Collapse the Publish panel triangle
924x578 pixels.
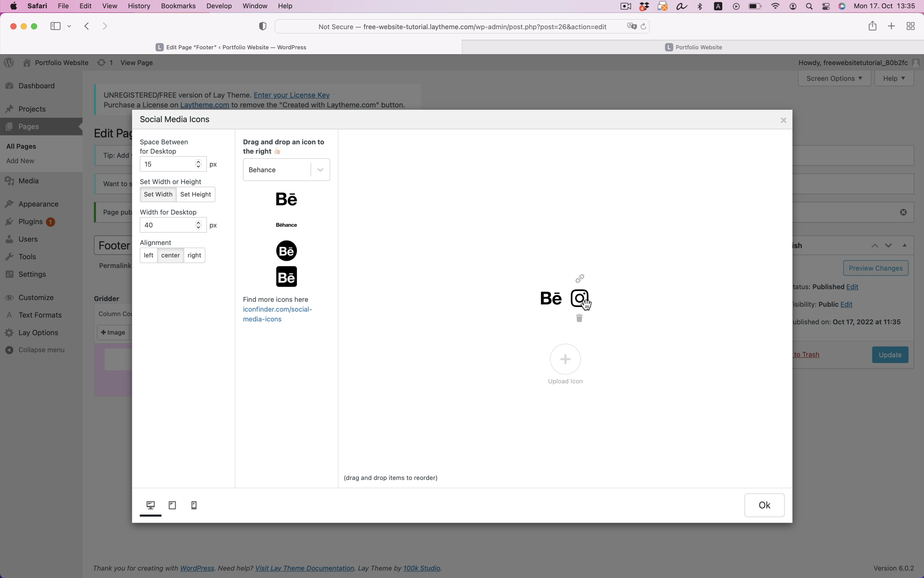904,245
